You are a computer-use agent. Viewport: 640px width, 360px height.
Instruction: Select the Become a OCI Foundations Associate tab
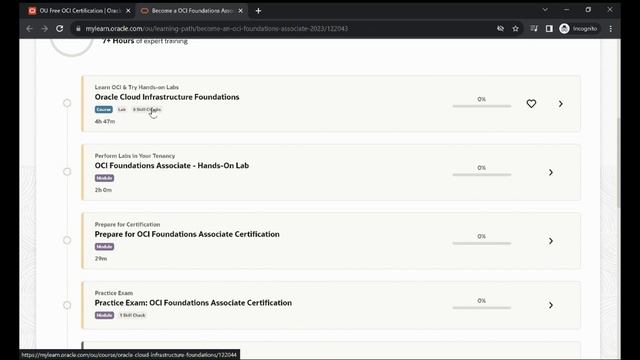click(x=192, y=11)
